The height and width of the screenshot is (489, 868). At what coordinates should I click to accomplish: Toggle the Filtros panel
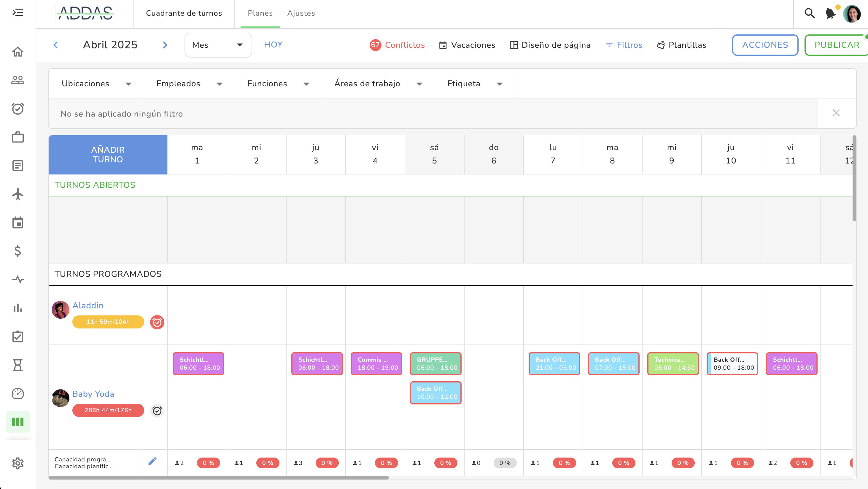tap(624, 45)
